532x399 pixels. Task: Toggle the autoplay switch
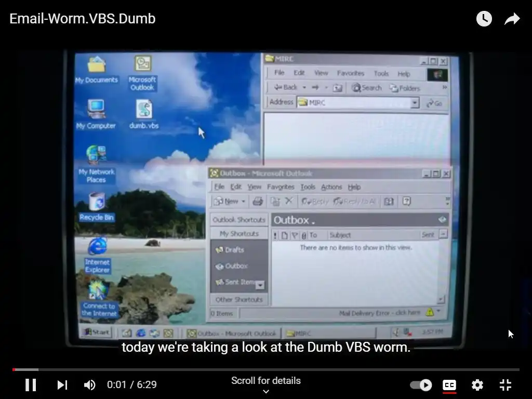tap(421, 385)
